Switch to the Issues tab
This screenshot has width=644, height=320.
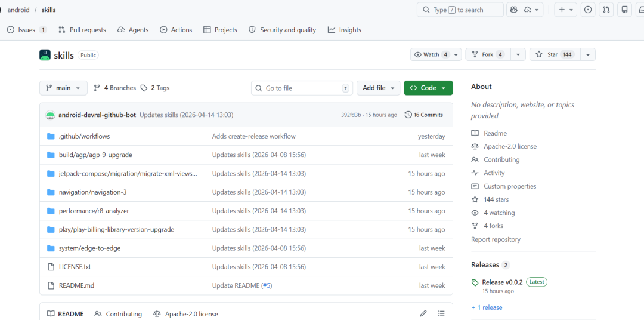coord(27,30)
